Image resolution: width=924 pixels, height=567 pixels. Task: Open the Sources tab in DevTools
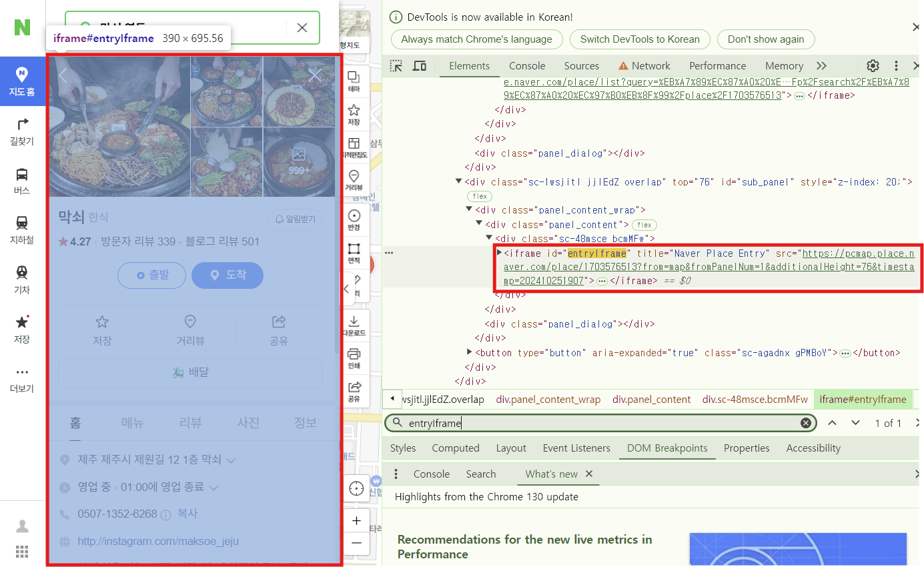582,65
